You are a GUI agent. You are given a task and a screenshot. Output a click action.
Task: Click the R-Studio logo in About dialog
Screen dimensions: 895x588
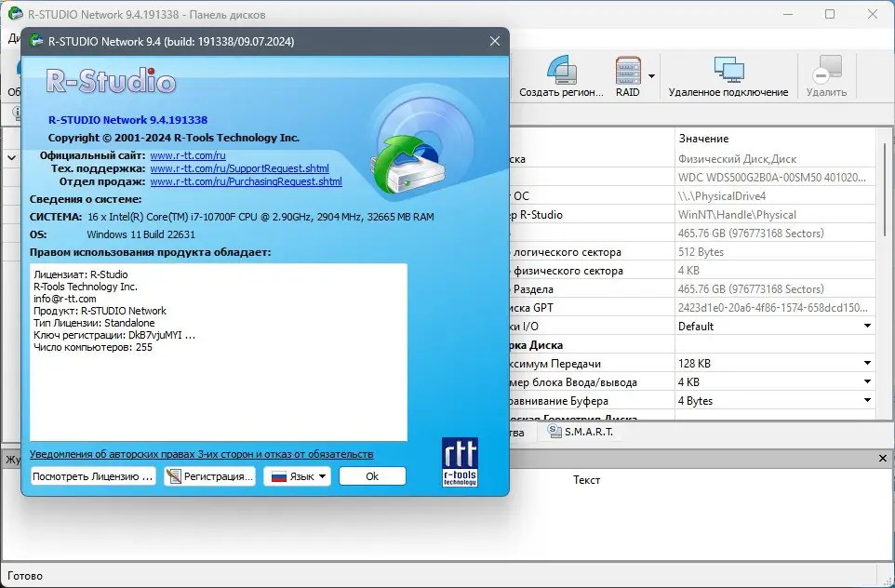click(111, 81)
